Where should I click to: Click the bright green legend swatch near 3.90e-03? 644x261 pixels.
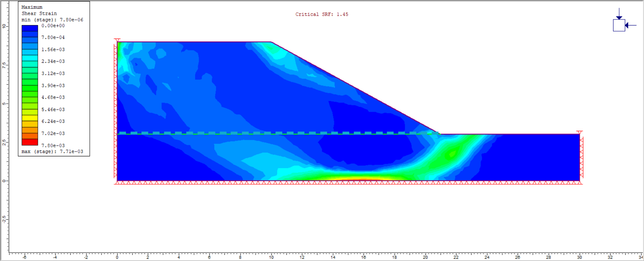tap(29, 82)
